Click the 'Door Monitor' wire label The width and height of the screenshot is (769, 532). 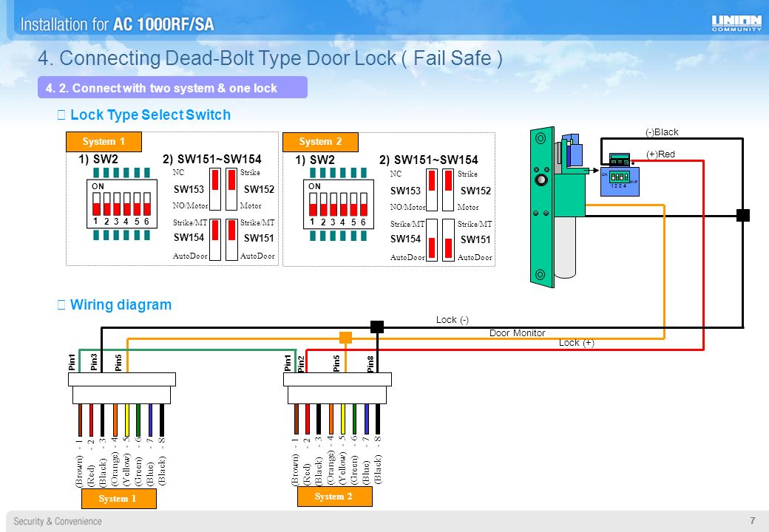pyautogui.click(x=518, y=333)
